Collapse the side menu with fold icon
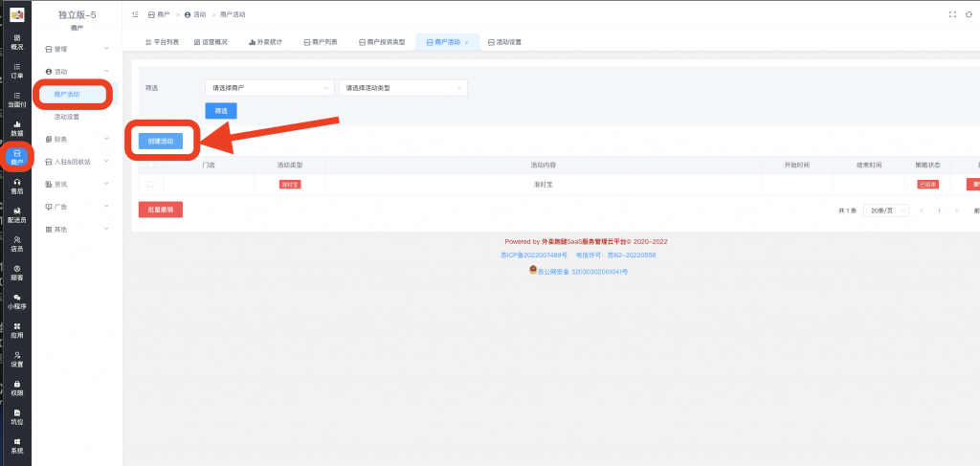The image size is (980, 466). click(136, 14)
